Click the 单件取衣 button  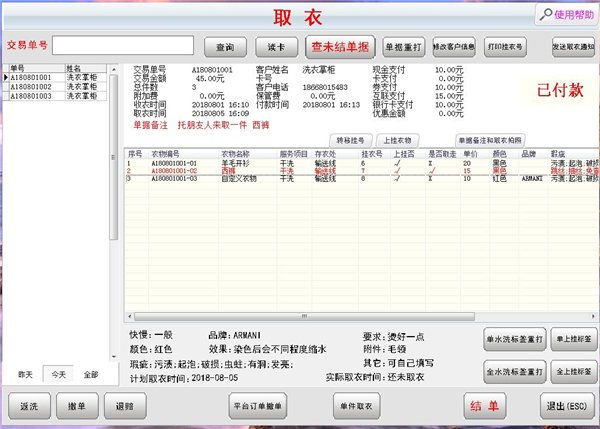coord(359,406)
